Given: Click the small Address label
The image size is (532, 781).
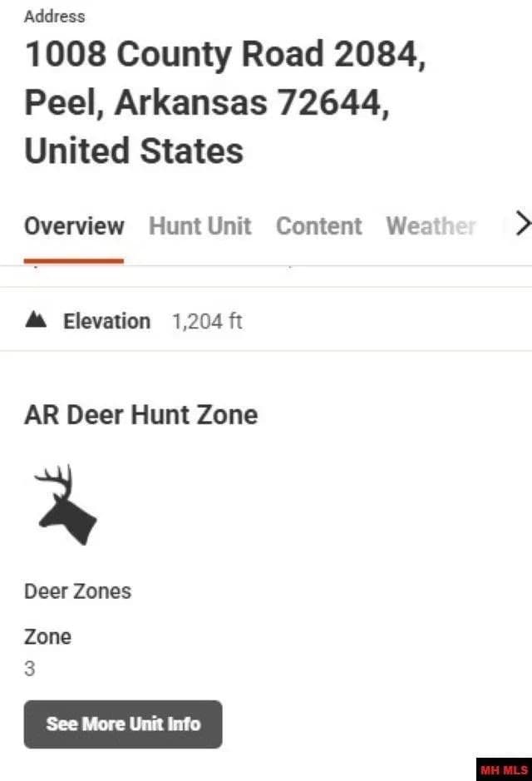Looking at the screenshot, I should point(55,17).
